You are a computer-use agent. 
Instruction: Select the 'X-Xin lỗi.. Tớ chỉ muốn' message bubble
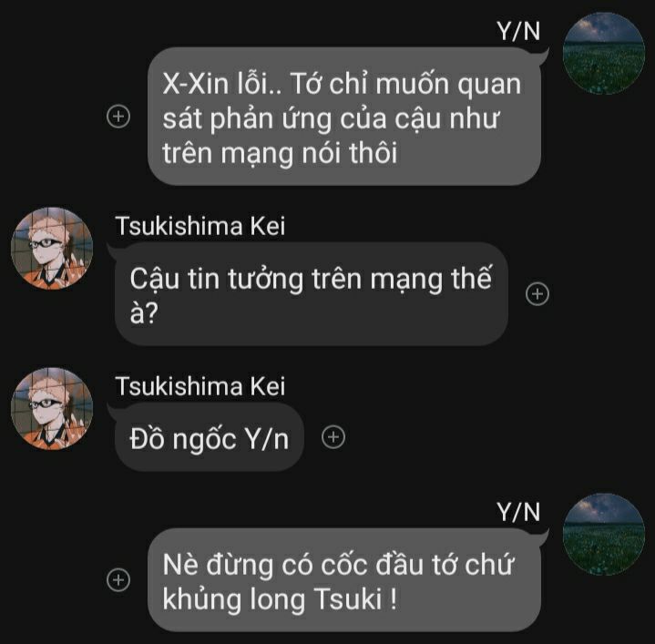point(344,116)
